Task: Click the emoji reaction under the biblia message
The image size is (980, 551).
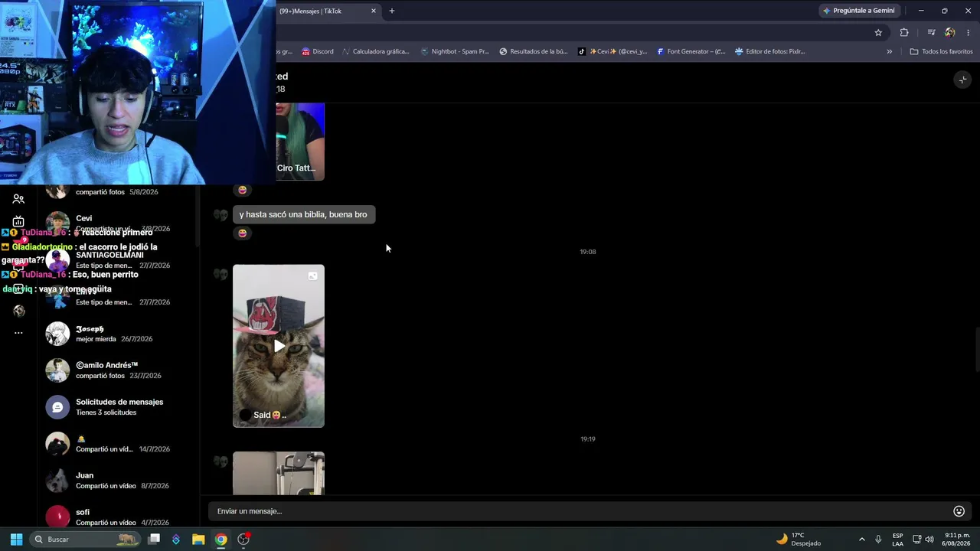Action: (243, 233)
